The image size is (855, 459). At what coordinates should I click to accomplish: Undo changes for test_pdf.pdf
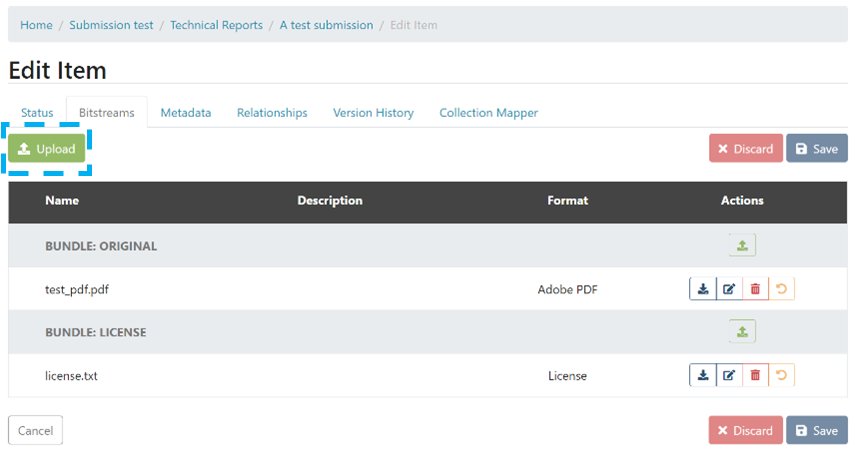(781, 289)
